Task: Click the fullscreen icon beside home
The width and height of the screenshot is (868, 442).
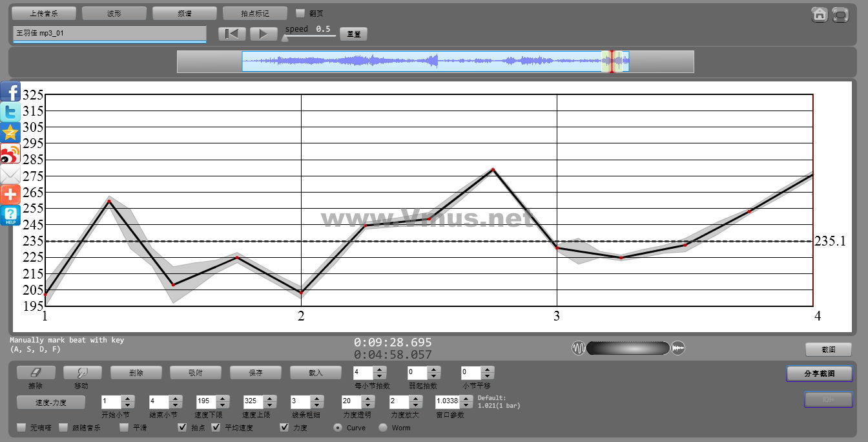Action: tap(840, 14)
